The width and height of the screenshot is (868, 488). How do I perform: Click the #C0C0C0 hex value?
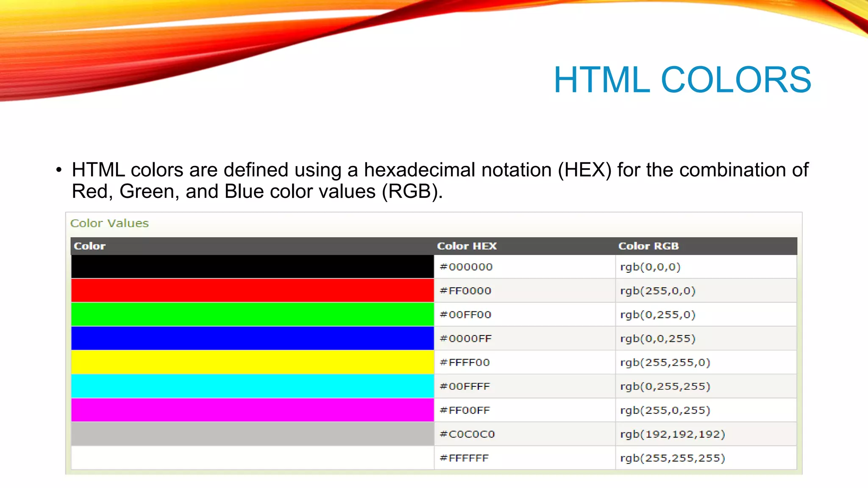[x=467, y=434]
